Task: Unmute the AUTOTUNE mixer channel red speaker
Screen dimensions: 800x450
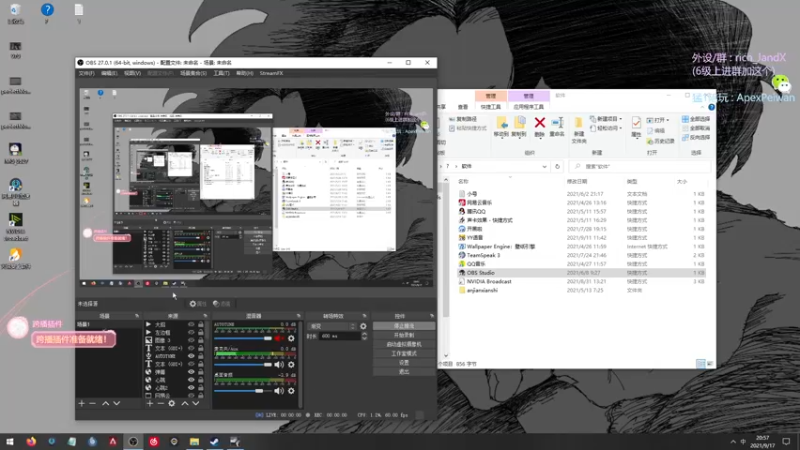Action: tap(279, 338)
